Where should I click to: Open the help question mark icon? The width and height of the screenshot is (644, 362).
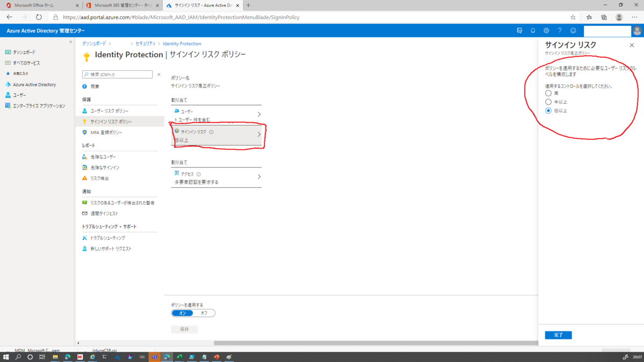click(x=560, y=31)
